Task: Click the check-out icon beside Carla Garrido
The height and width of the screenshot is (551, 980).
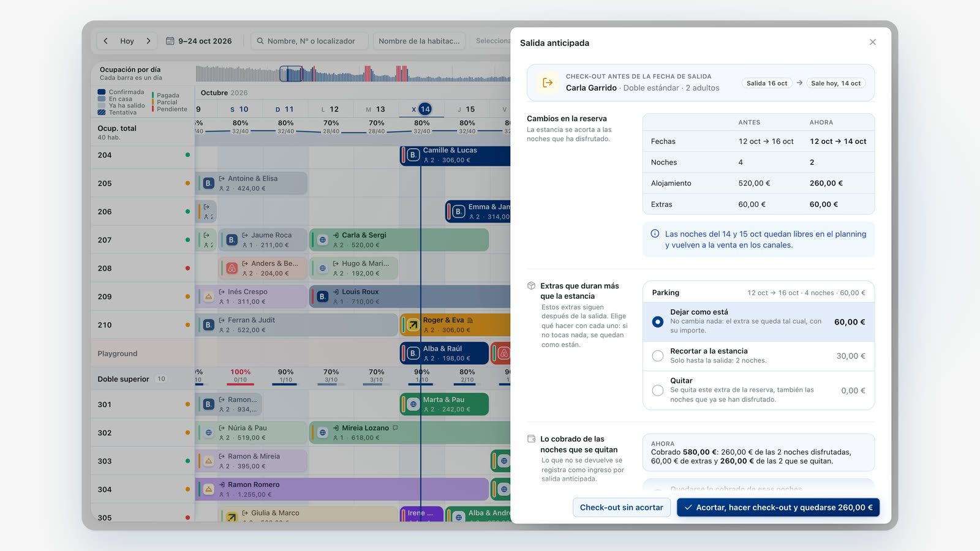Action: pyautogui.click(x=548, y=83)
